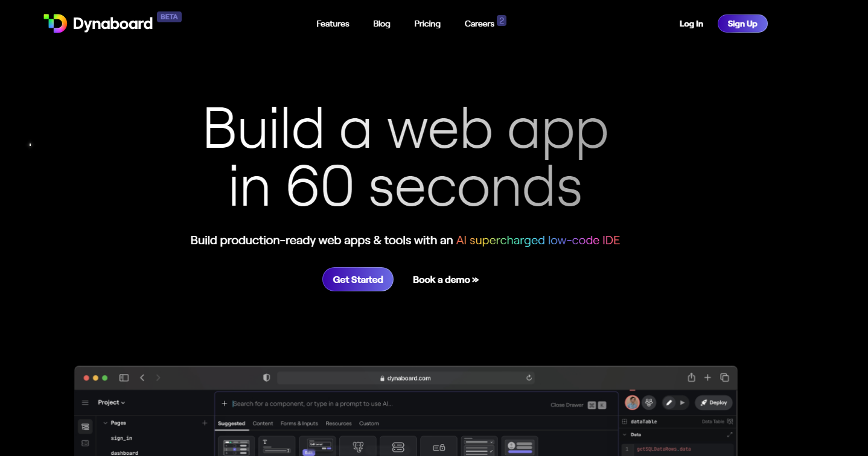Select the sign_in page

pyautogui.click(x=121, y=438)
